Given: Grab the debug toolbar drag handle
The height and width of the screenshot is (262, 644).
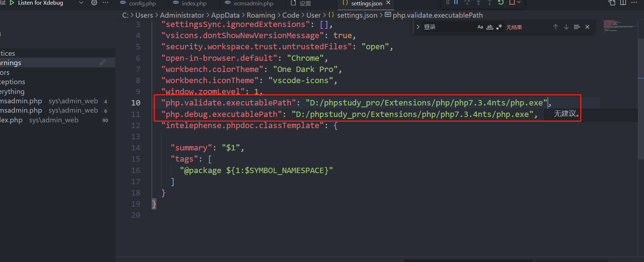Looking at the screenshot, I should 448,3.
